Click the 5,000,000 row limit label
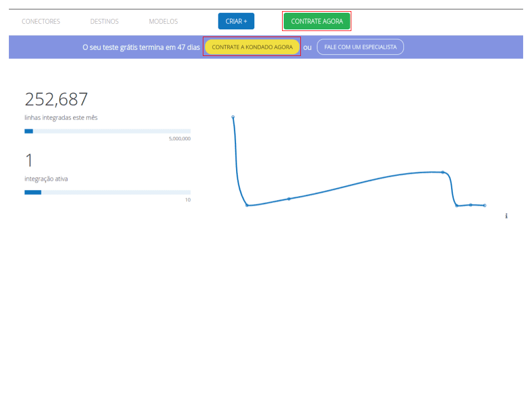This screenshot has height=399, width=532. [x=180, y=139]
